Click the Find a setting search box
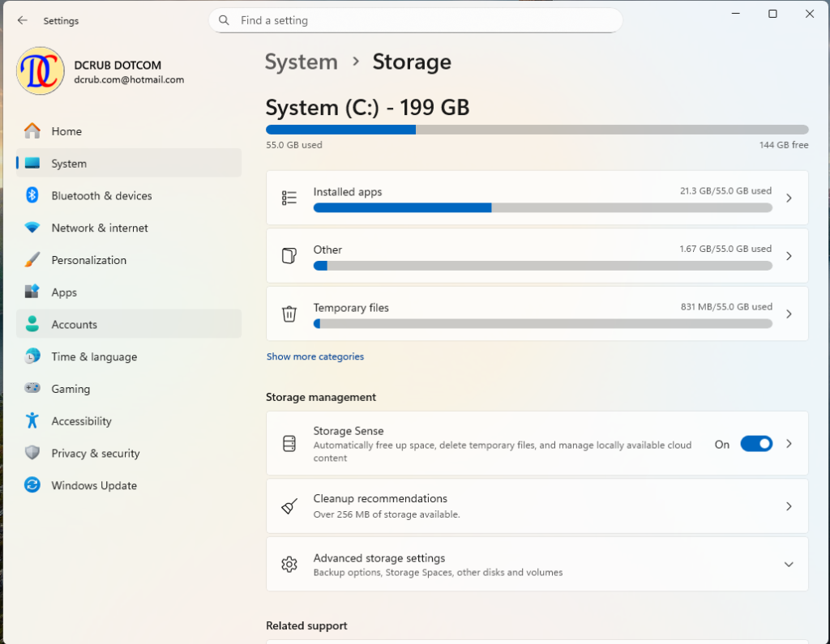 (x=416, y=20)
